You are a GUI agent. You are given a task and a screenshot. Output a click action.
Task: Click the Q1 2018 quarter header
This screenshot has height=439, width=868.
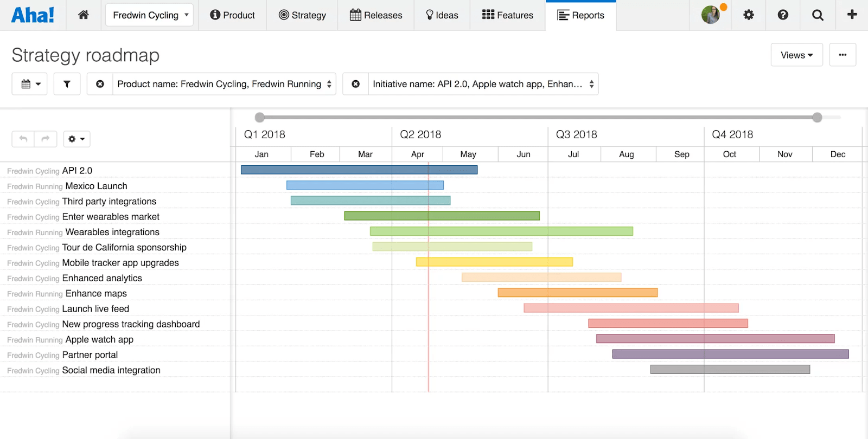pyautogui.click(x=265, y=134)
